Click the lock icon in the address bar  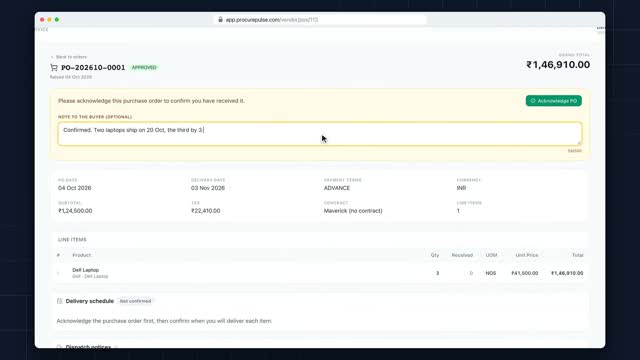pyautogui.click(x=220, y=20)
